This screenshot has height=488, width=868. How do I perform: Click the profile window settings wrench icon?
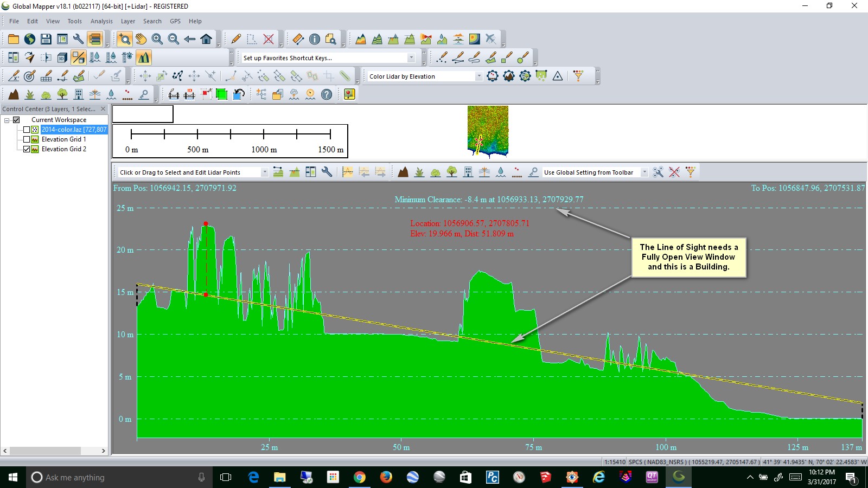(327, 172)
